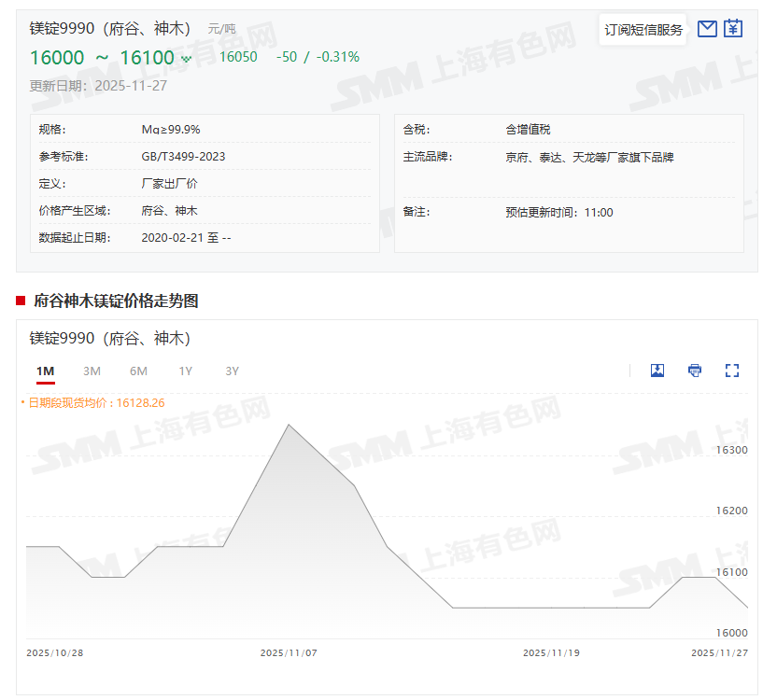Viewport: 763px width, 700px height.
Task: Click the envelope SMS subscription icon
Action: click(x=707, y=29)
